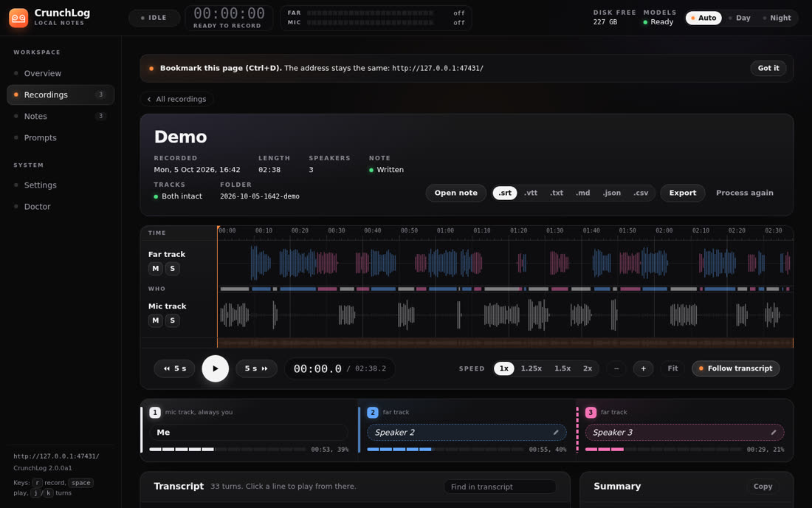812x508 pixels.
Task: Select Auto theme mode
Action: point(703,18)
